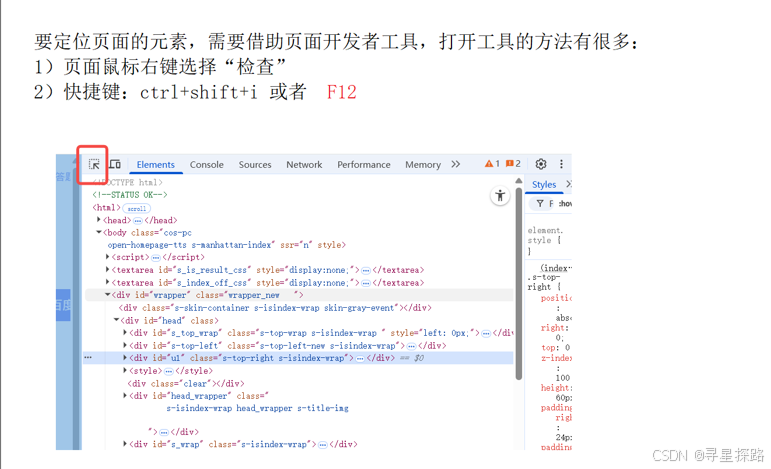The image size is (771, 469).
Task: Activate the inspect element picker icon
Action: (94, 164)
